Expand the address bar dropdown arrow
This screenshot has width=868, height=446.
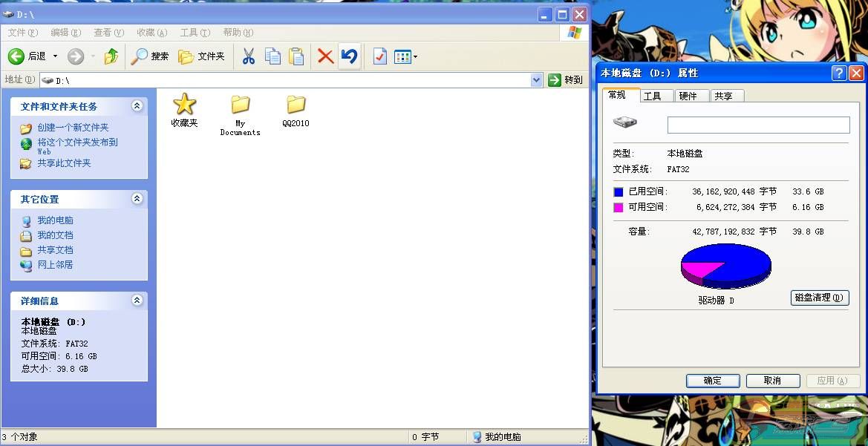(537, 80)
